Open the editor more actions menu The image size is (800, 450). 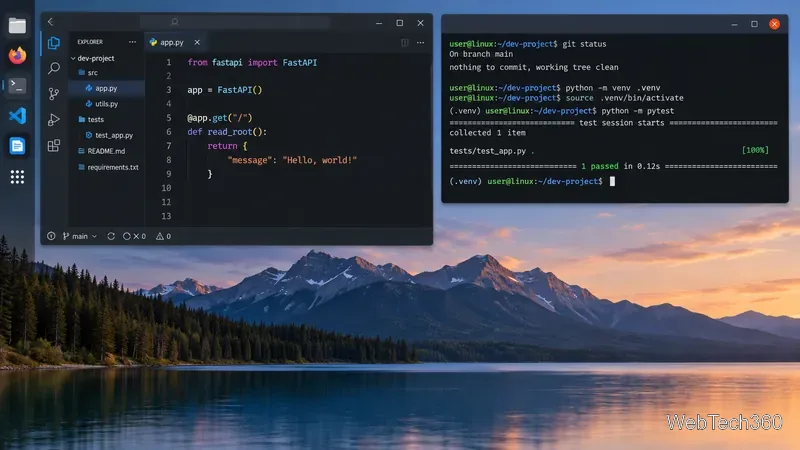coord(420,42)
